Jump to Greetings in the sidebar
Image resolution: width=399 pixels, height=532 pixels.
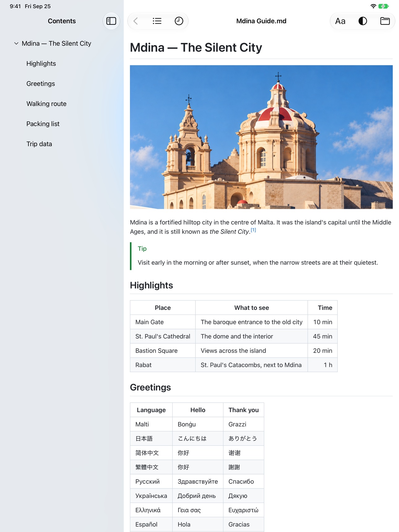click(41, 84)
